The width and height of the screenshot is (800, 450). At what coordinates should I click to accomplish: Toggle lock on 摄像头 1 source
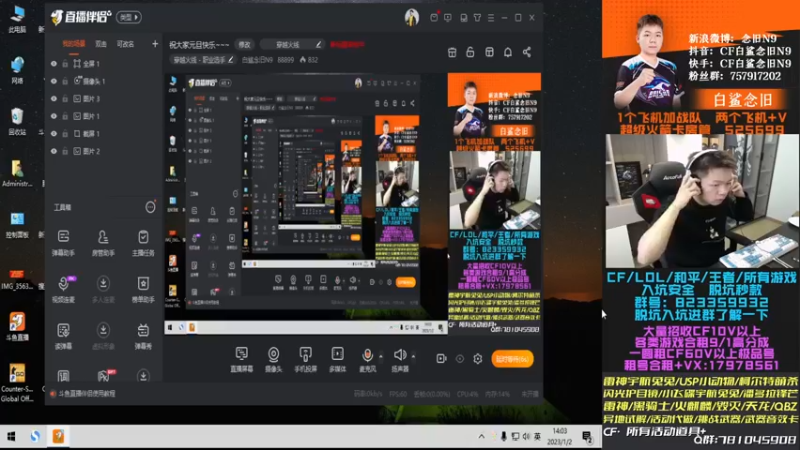point(65,81)
